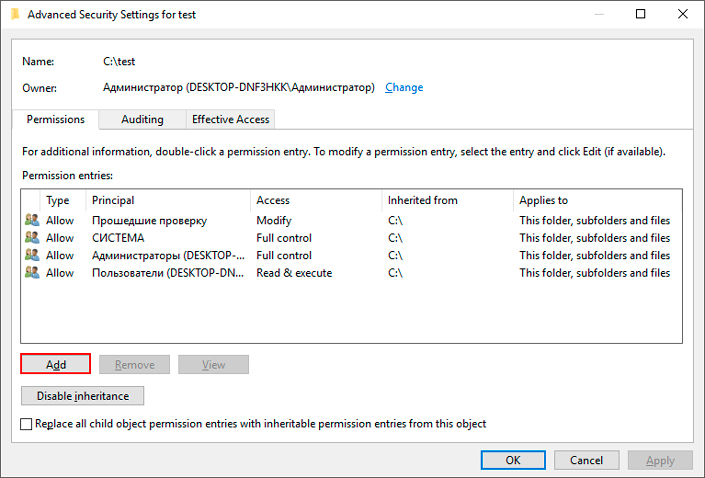Image resolution: width=705 pixels, height=478 pixels.
Task: Open the Auditing tab
Action: 142,120
